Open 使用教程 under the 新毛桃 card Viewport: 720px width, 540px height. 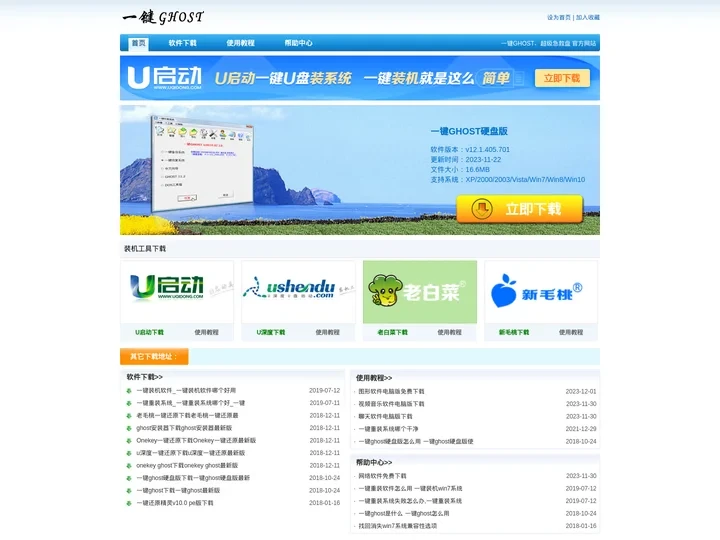click(571, 332)
